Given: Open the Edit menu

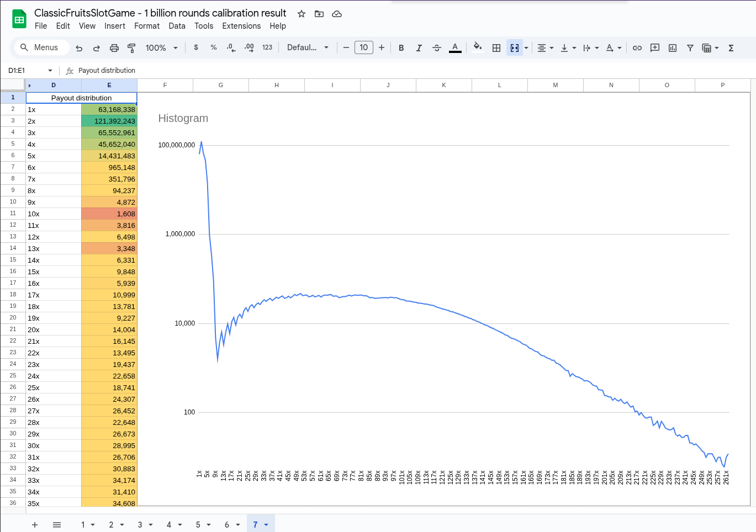Looking at the screenshot, I should tap(63, 26).
